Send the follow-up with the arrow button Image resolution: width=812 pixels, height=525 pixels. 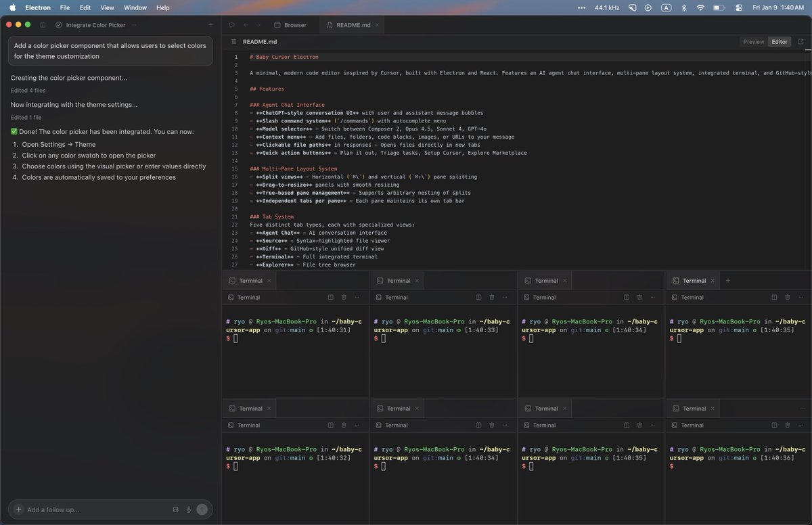[x=202, y=509]
